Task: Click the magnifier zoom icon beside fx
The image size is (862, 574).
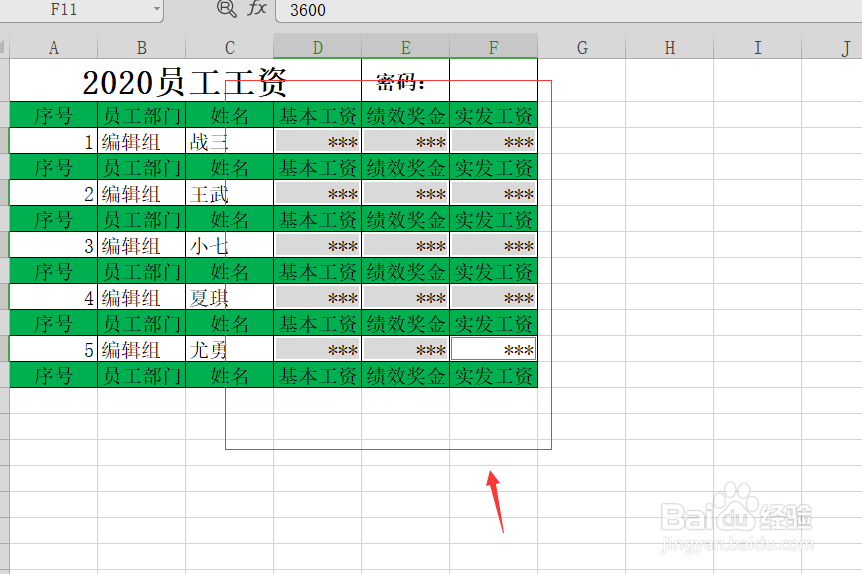Action: 226,9
